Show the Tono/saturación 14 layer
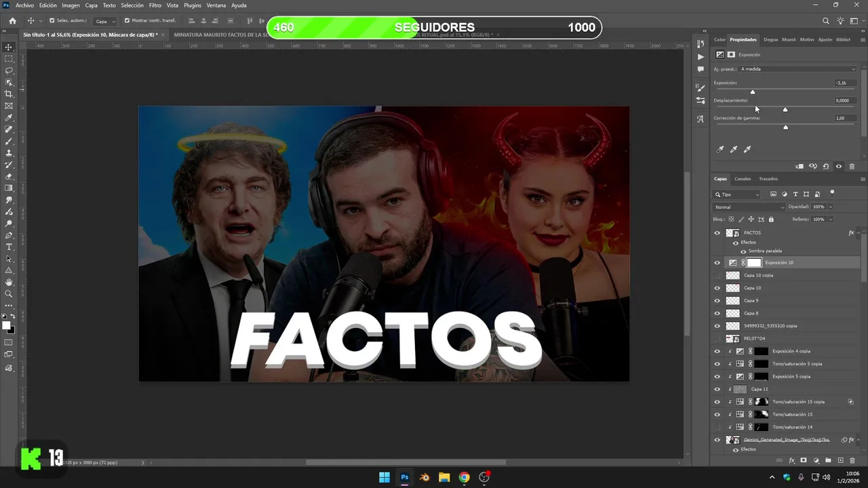868x488 pixels. 717,427
